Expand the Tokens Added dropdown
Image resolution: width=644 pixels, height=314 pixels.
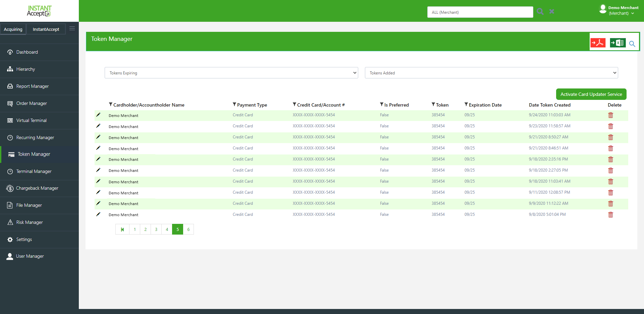(491, 73)
